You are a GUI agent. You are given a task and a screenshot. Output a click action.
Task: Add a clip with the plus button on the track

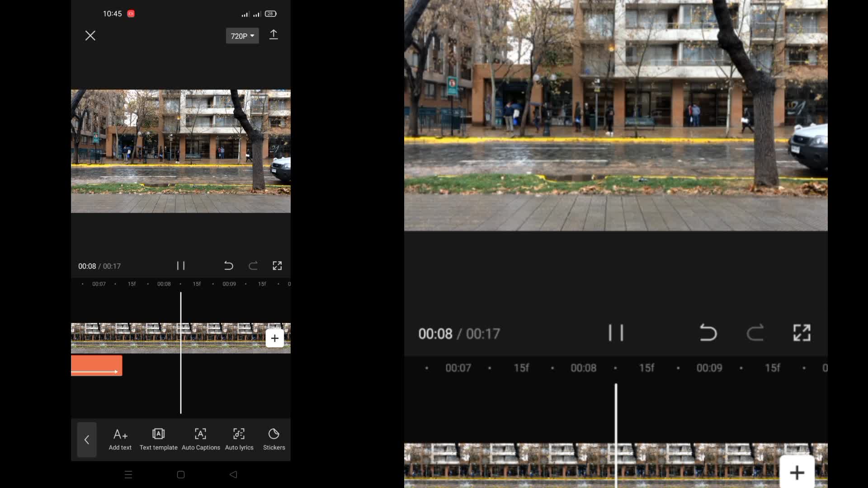pos(274,338)
